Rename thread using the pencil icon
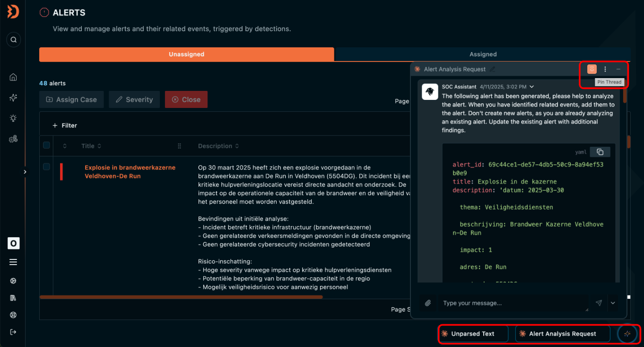This screenshot has height=347, width=644. (x=493, y=69)
